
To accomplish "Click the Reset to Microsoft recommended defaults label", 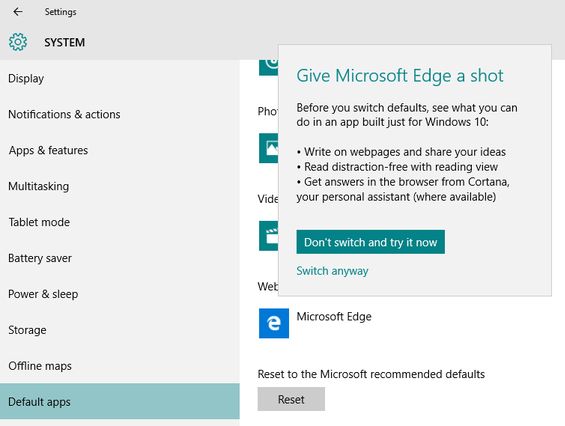I will point(371,374).
